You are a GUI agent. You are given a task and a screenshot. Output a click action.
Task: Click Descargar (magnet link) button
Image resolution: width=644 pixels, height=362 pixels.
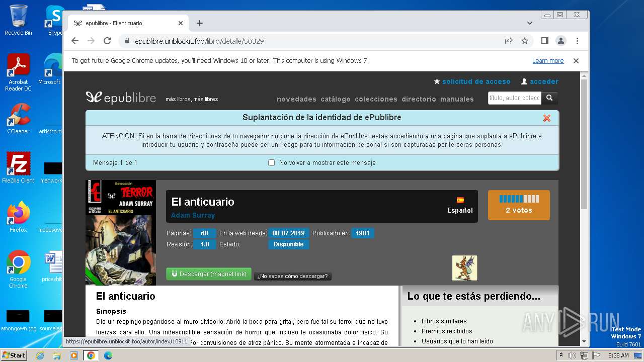point(209,274)
